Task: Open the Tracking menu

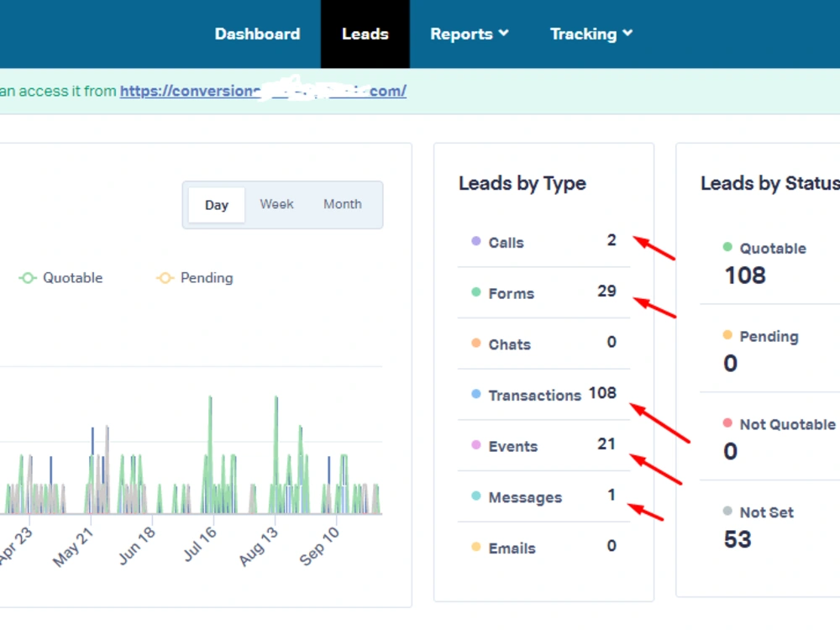Action: (591, 34)
